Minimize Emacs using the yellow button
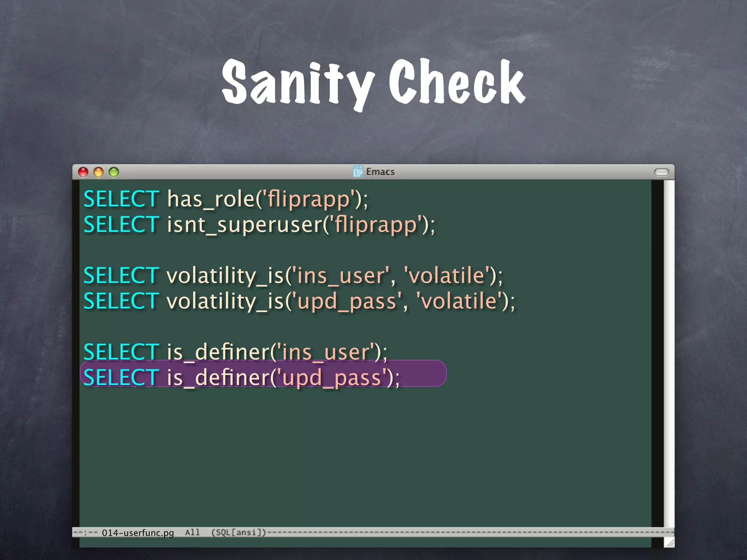 98,172
